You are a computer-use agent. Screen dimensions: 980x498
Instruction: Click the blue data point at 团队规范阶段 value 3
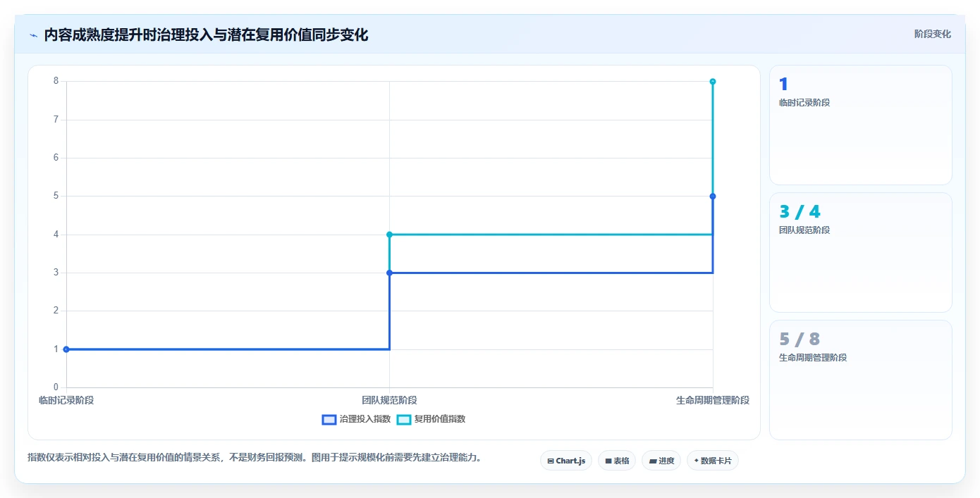click(389, 273)
